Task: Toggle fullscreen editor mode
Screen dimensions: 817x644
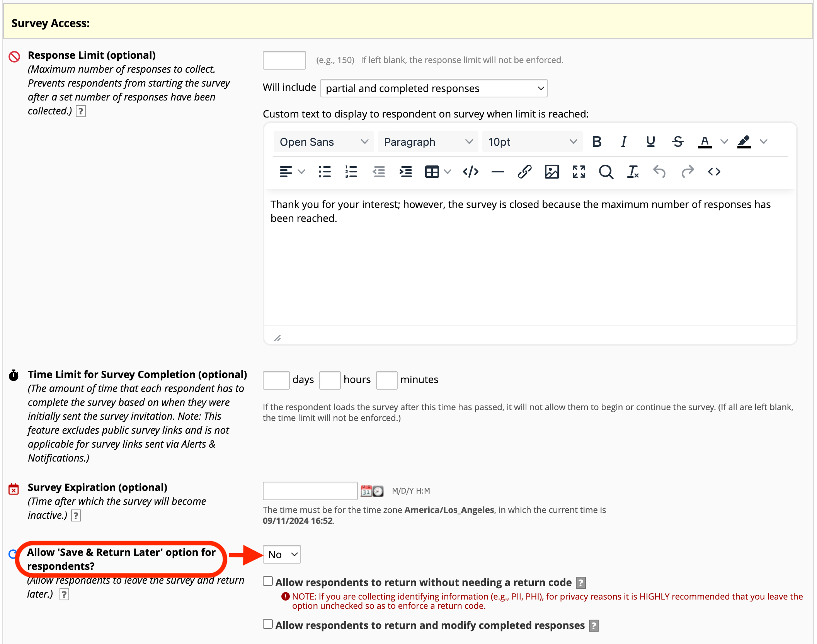Action: 579,172
